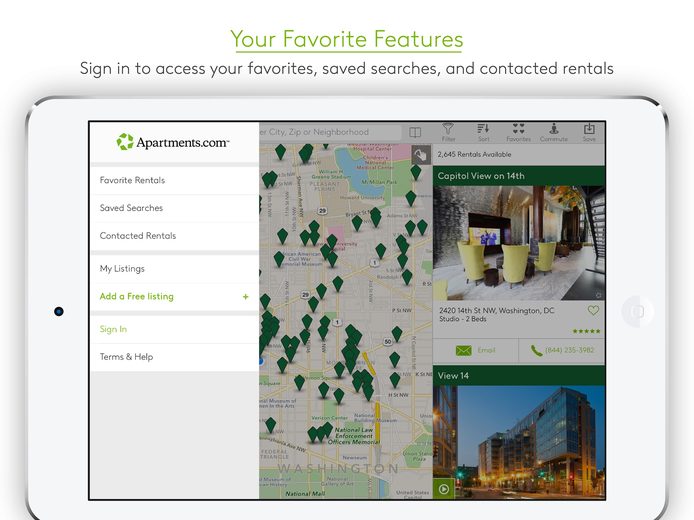Select the map pin near National Law Enforcement Memorial
694x520 pixels.
(x=328, y=428)
